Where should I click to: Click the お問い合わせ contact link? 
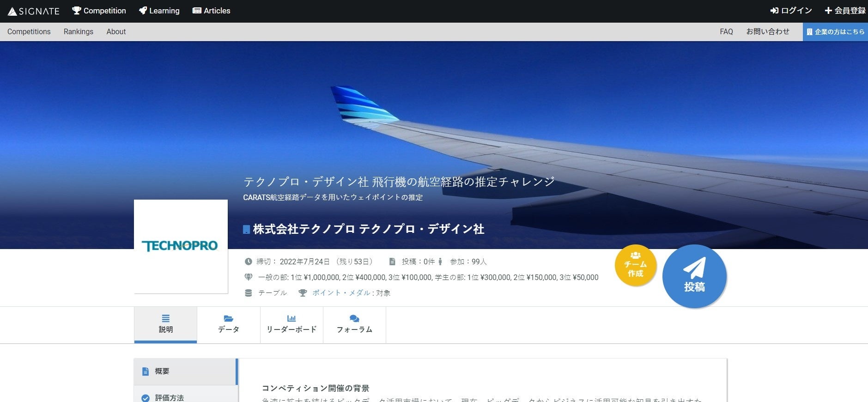coord(768,31)
